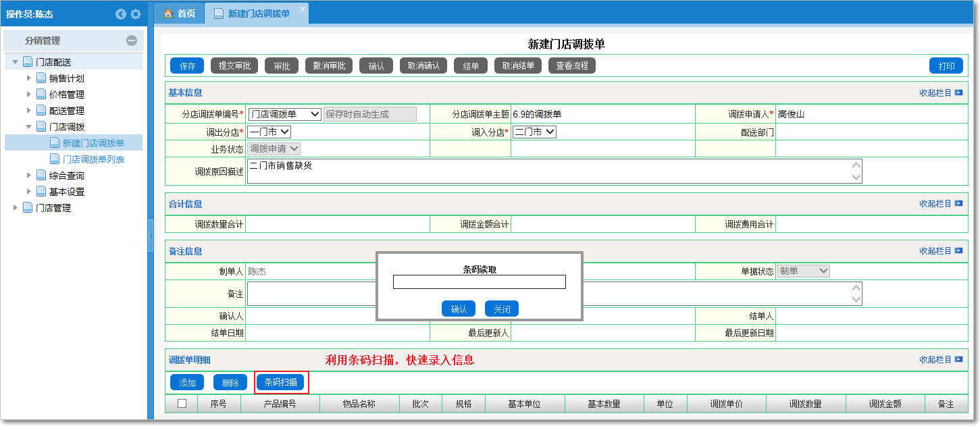The image size is (980, 426).
Task: Collapse the 基本信息 section via 收起栏目
Action: [940, 92]
